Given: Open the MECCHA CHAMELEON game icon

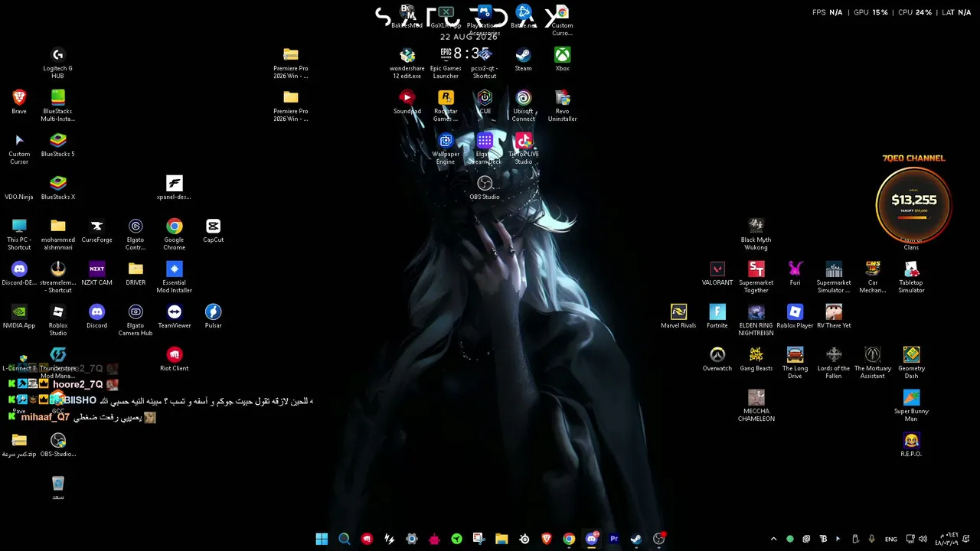Looking at the screenshot, I should (756, 405).
